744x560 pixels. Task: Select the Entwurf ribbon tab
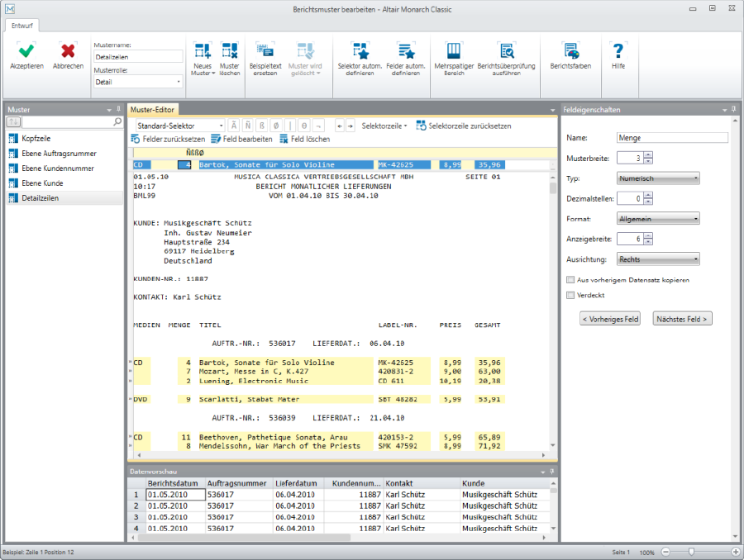pos(23,26)
